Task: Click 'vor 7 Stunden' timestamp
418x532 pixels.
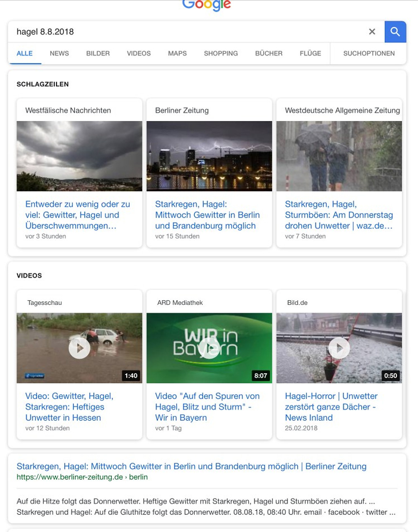Action: click(x=305, y=236)
